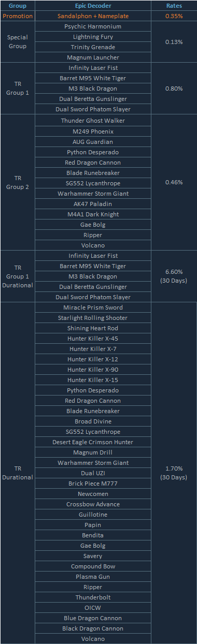The width and height of the screenshot is (197, 644).
Task: Click the 0.35% promotion rate cell
Action: [174, 16]
